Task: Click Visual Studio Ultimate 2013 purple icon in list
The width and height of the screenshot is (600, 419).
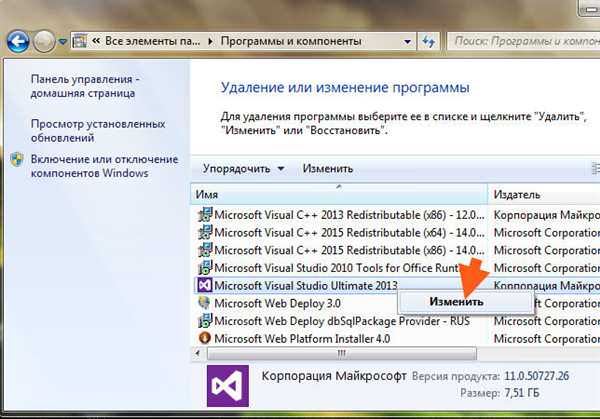Action: coord(205,285)
